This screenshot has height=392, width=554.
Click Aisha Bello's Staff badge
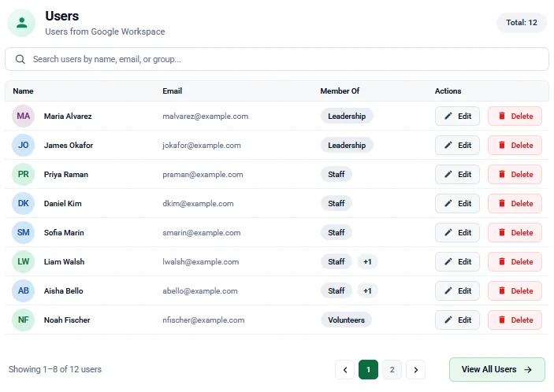[x=336, y=290]
